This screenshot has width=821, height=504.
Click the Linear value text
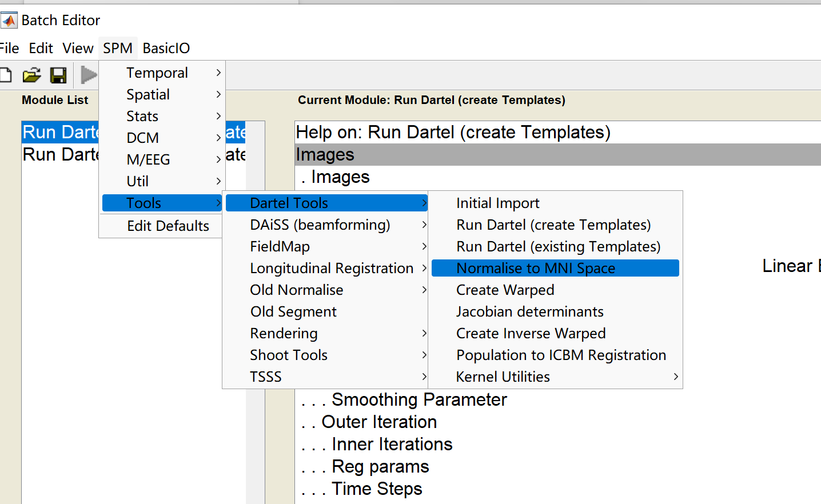791,266
